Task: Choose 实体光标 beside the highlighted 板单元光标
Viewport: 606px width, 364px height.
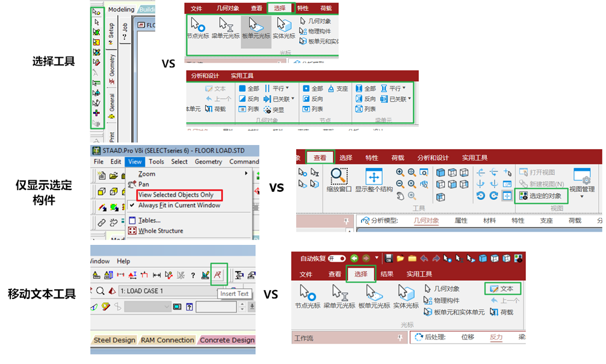Action: pos(284,28)
